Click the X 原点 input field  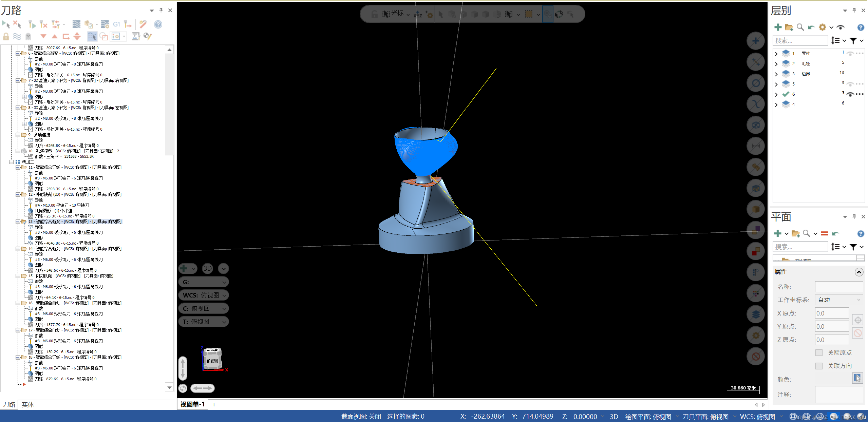pyautogui.click(x=831, y=313)
